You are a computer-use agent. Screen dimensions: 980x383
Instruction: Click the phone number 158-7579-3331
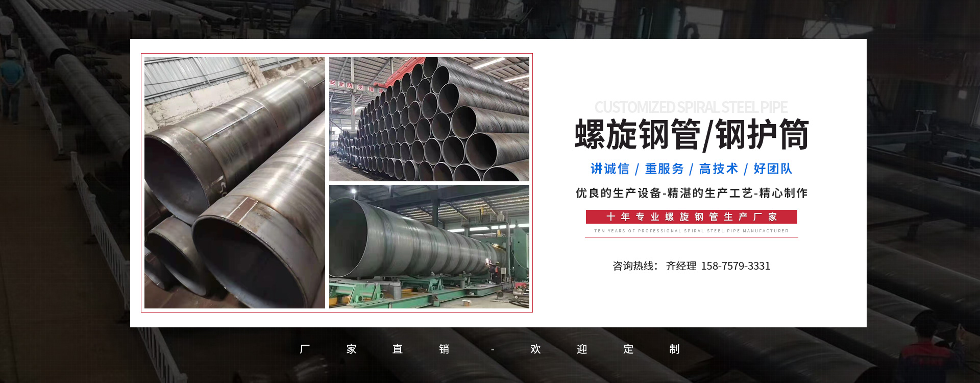(736, 266)
